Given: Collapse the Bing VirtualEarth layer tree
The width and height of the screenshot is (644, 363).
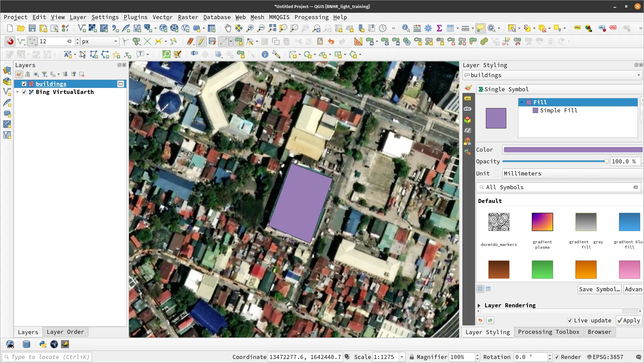Looking at the screenshot, I should point(17,92).
